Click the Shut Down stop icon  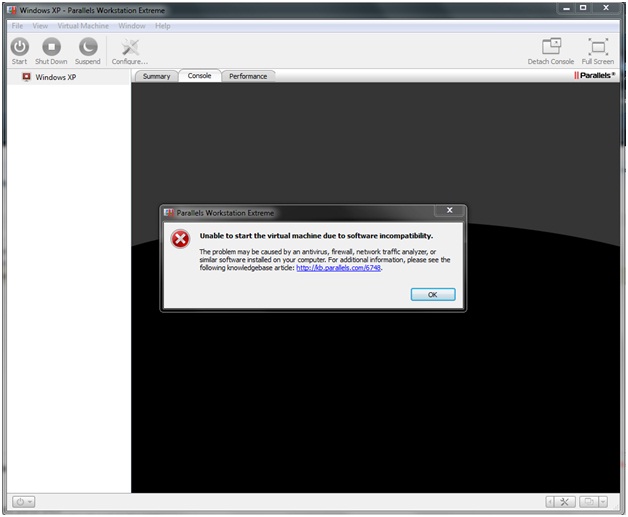point(51,47)
